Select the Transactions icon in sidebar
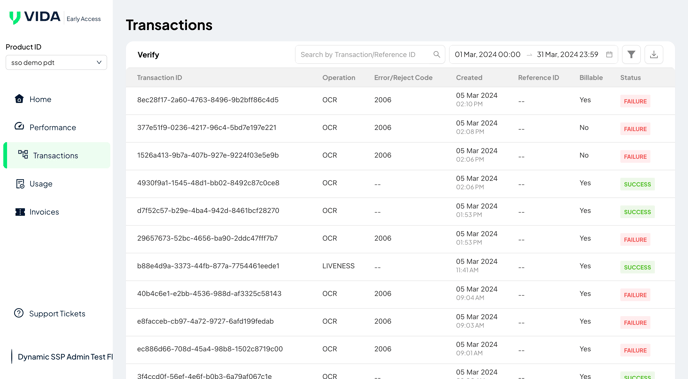The height and width of the screenshot is (379, 688). (x=23, y=154)
